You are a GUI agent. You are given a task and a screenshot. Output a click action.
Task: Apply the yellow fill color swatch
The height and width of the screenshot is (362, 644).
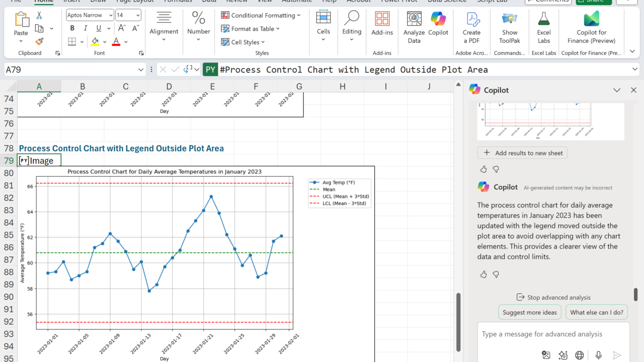95,42
